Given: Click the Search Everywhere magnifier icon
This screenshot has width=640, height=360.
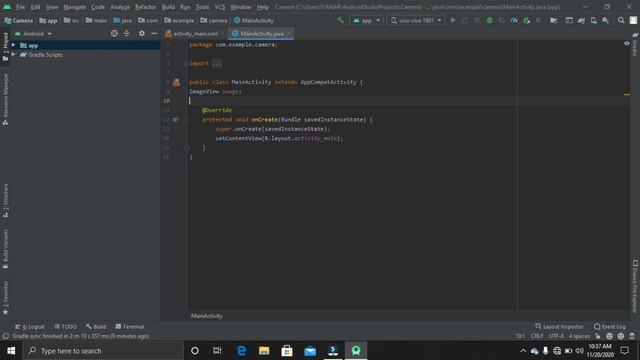Looking at the screenshot, I should click(621, 20).
